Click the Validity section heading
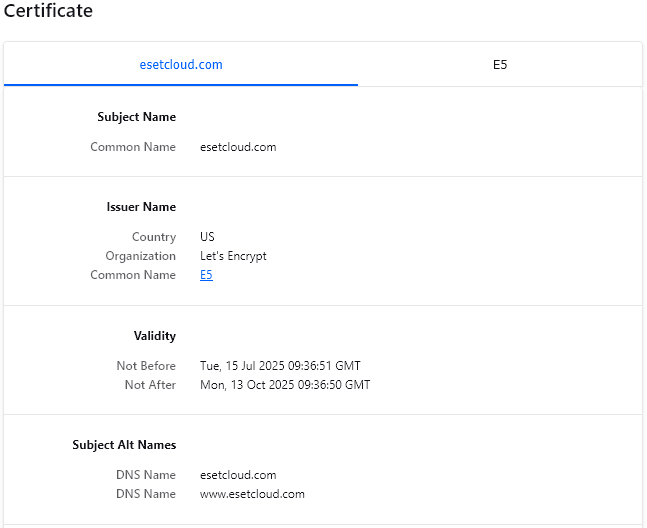The height and width of the screenshot is (528, 647). click(154, 336)
